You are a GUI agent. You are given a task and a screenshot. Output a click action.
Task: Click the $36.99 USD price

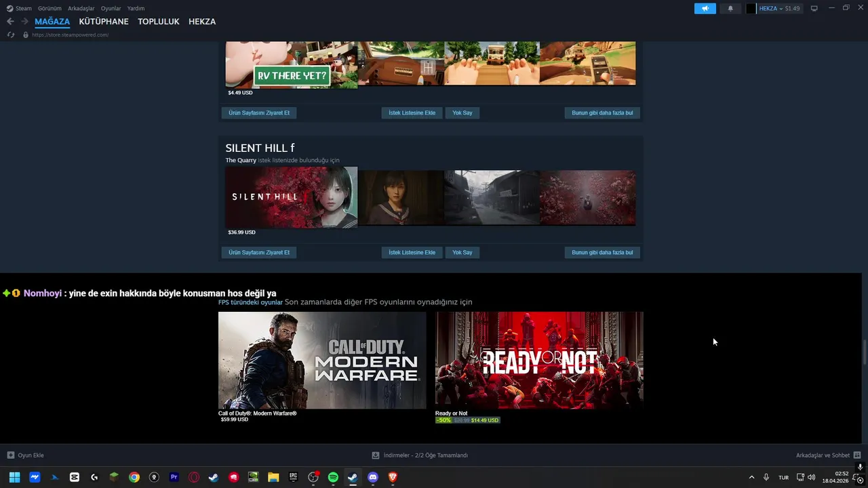tap(242, 232)
